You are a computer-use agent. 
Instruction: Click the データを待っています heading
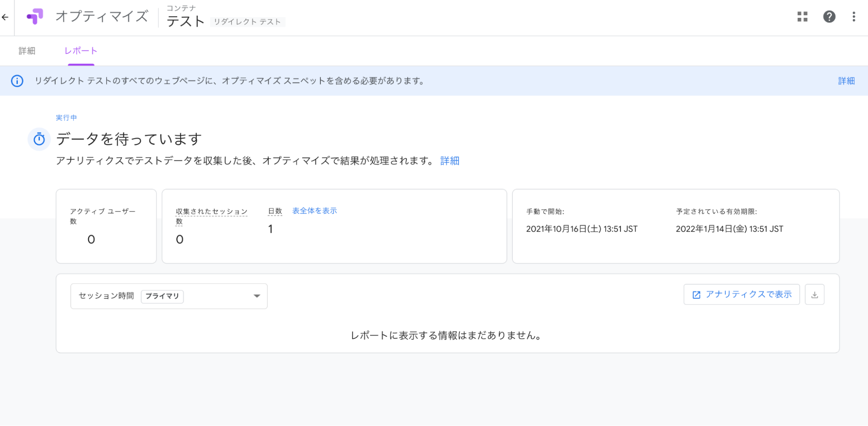(x=129, y=139)
